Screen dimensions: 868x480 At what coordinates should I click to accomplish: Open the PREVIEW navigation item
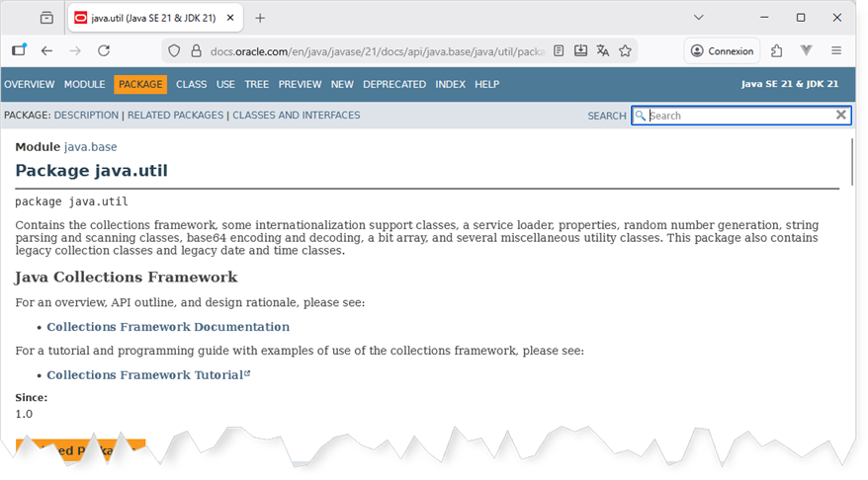[x=300, y=84]
